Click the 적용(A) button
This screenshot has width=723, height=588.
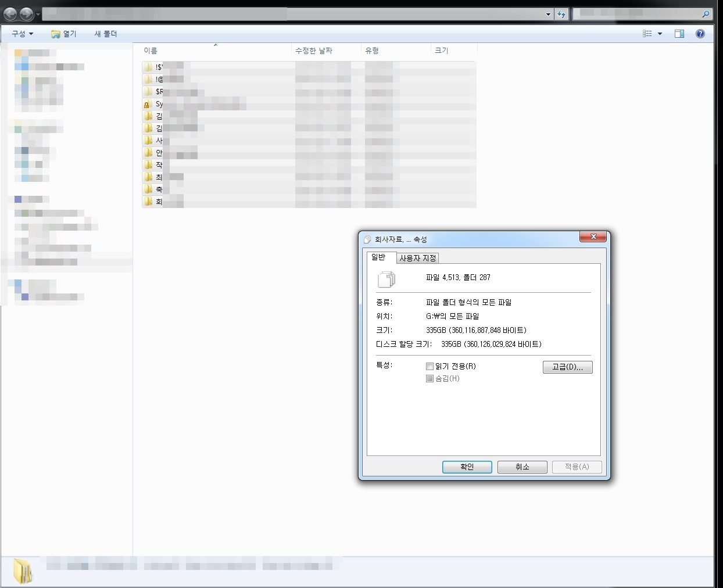[577, 467]
